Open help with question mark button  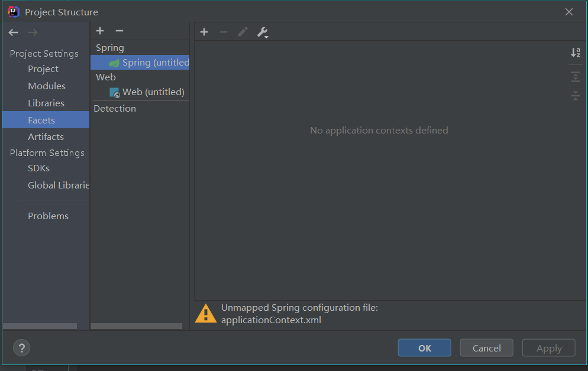tap(22, 348)
